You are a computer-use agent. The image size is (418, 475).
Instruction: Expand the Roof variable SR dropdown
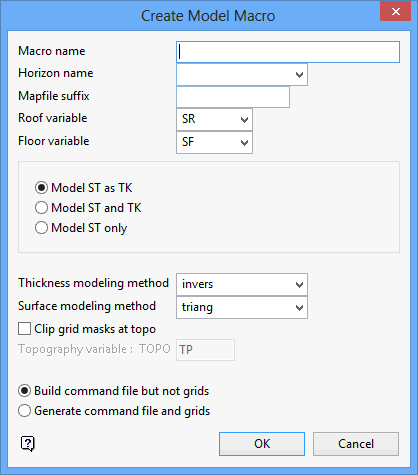point(214,119)
